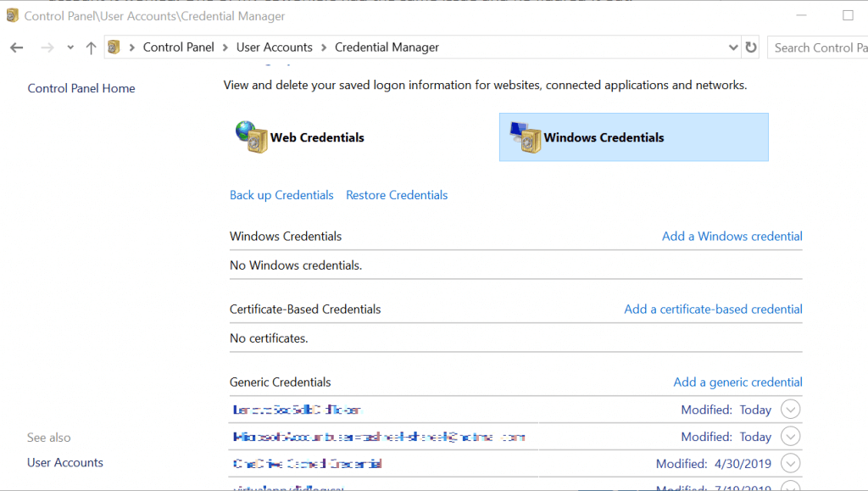The image size is (868, 491).
Task: Expand the credential modified 4/30/2019
Action: (791, 463)
